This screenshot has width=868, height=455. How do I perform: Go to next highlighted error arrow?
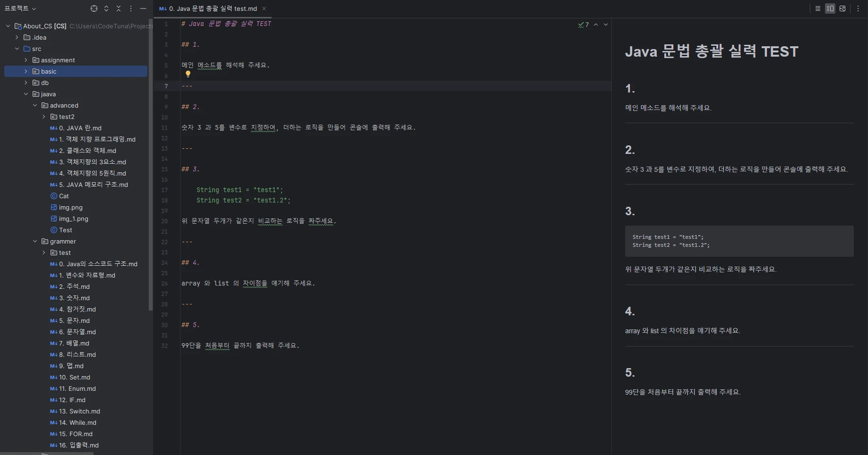coord(606,25)
